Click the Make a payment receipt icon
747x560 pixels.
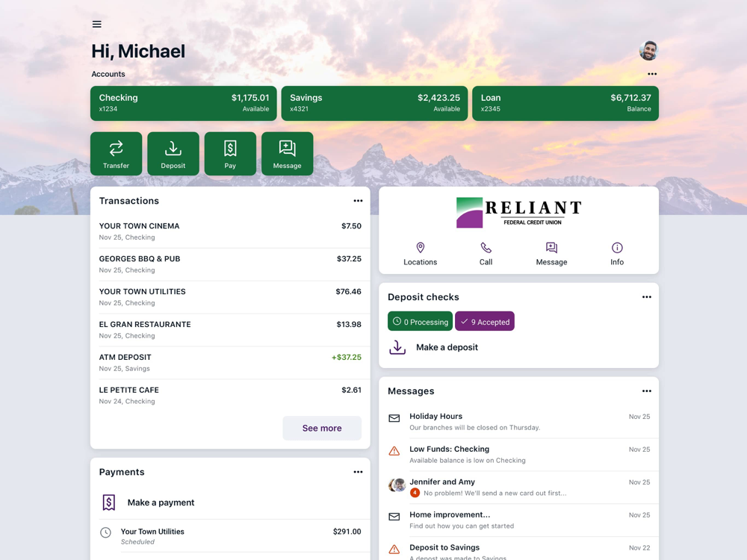coord(109,503)
